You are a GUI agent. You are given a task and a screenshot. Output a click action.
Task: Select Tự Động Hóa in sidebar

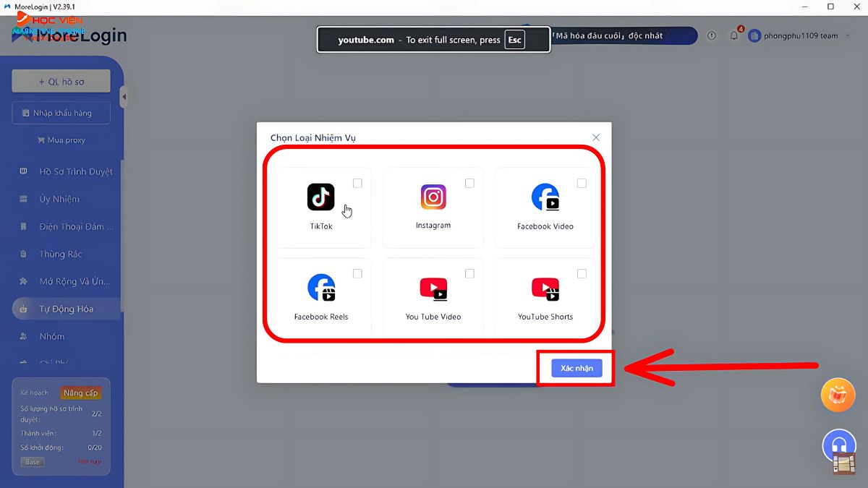(x=67, y=309)
